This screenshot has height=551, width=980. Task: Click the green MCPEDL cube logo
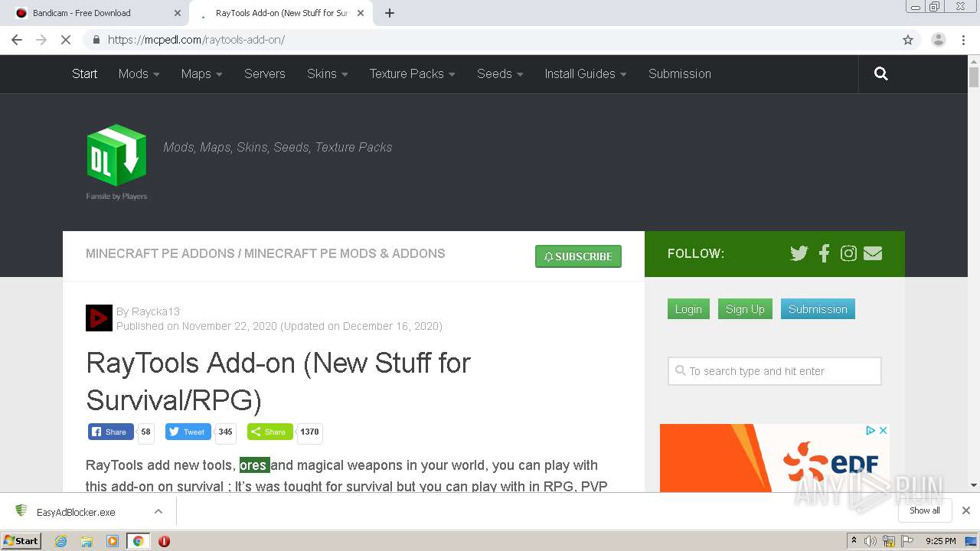coord(116,155)
